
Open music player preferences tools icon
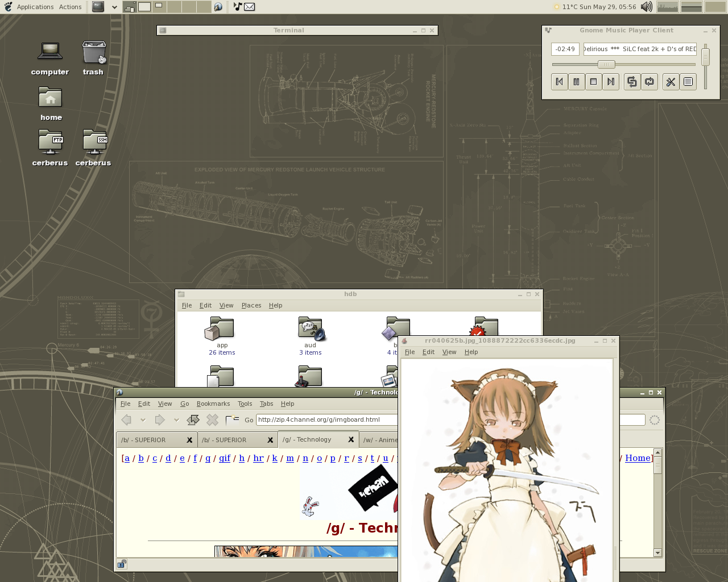[x=671, y=82]
